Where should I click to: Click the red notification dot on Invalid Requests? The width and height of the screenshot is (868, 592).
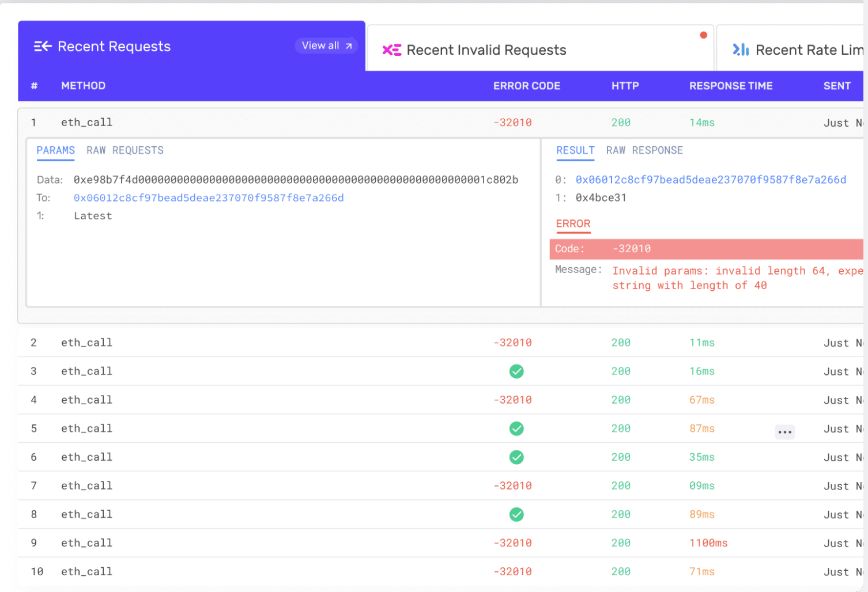tap(703, 35)
